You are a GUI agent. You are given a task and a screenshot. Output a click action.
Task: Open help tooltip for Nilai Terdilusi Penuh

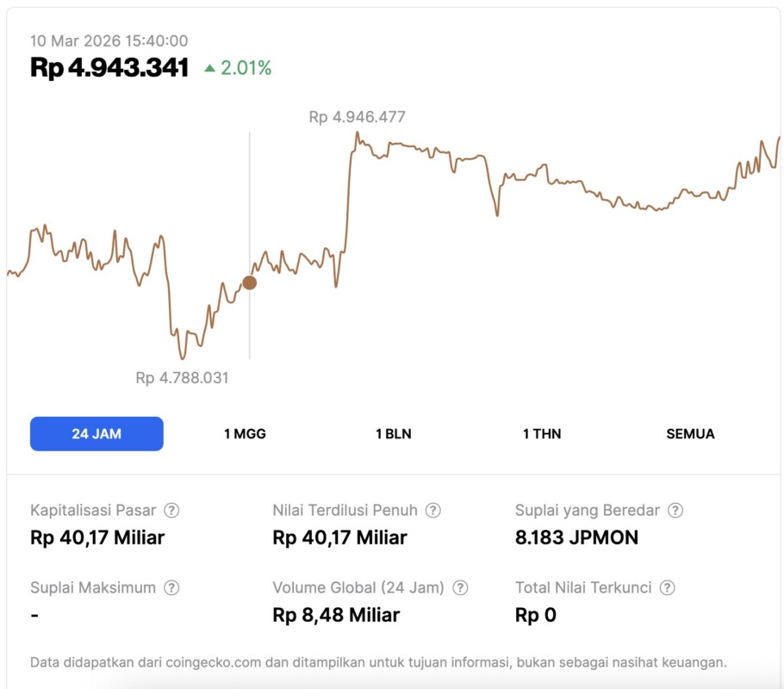(x=432, y=510)
